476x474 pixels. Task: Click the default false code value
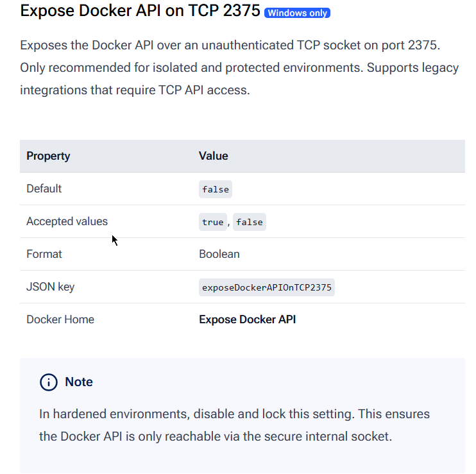coord(216,189)
